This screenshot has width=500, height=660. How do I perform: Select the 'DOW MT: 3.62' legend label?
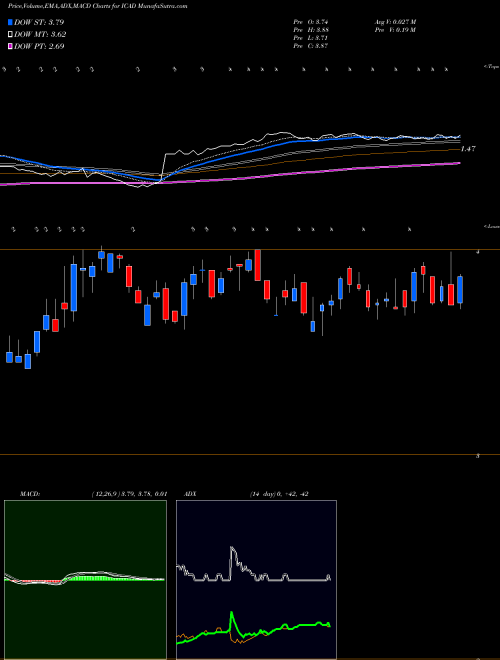(40, 35)
